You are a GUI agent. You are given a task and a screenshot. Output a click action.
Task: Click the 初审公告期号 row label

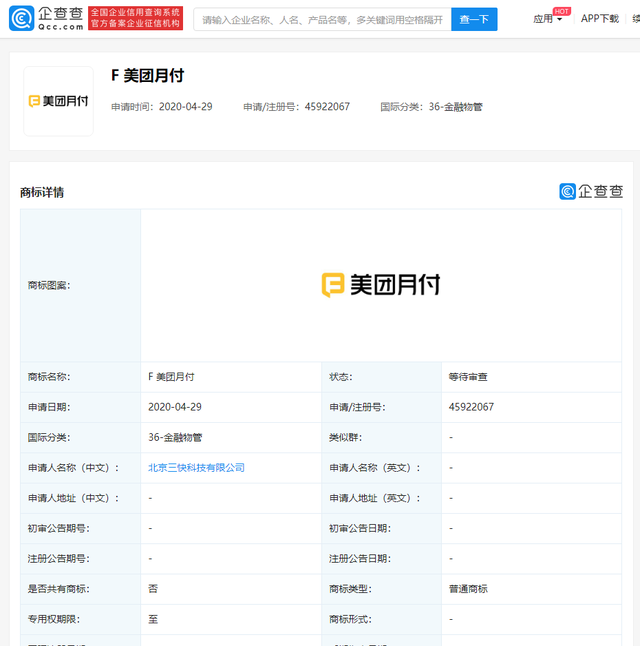click(x=59, y=529)
